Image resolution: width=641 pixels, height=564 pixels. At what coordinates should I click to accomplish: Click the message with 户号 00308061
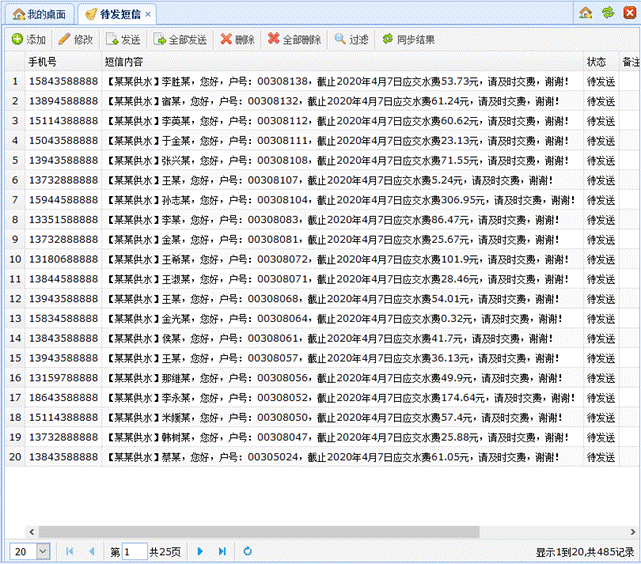coord(329,338)
